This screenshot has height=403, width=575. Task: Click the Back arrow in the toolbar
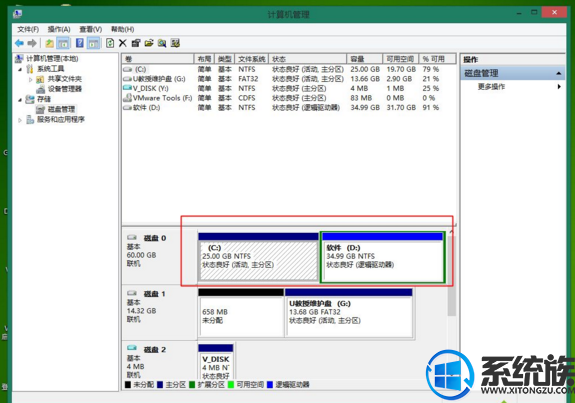pos(19,43)
